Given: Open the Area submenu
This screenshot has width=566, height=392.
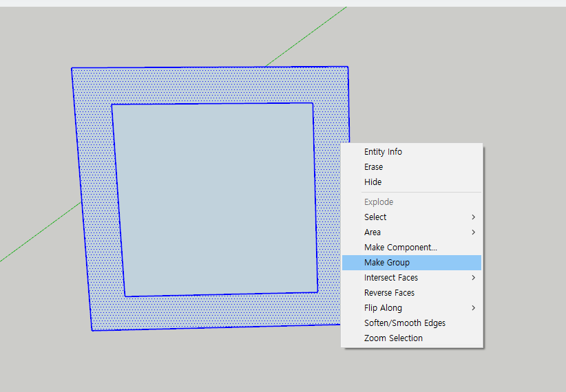Looking at the screenshot, I should point(412,232).
